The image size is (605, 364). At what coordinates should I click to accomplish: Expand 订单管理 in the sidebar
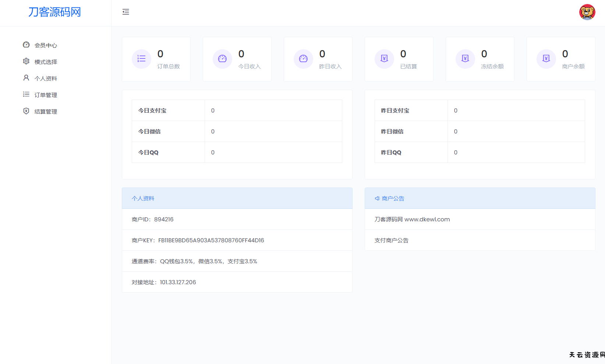point(46,95)
